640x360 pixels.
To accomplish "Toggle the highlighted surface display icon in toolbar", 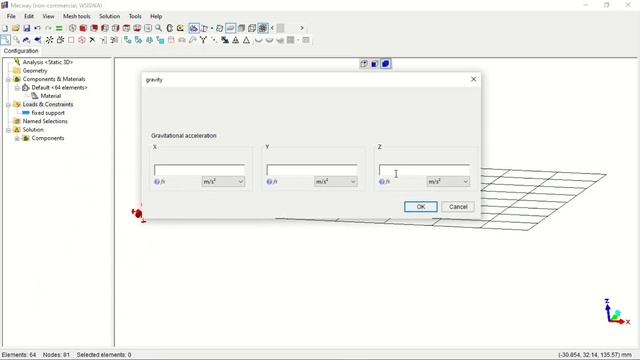I will pyautogui.click(x=231, y=28).
